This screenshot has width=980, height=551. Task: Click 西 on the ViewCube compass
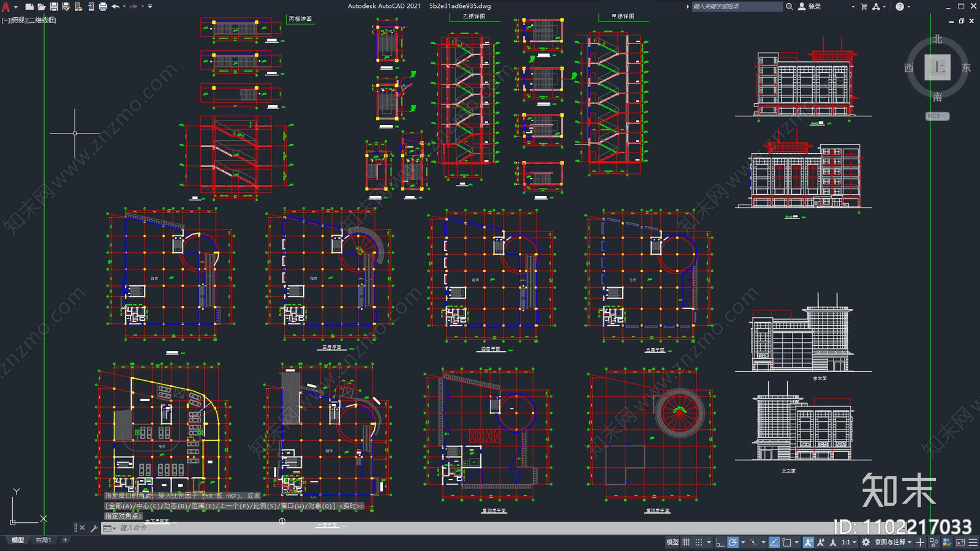909,68
